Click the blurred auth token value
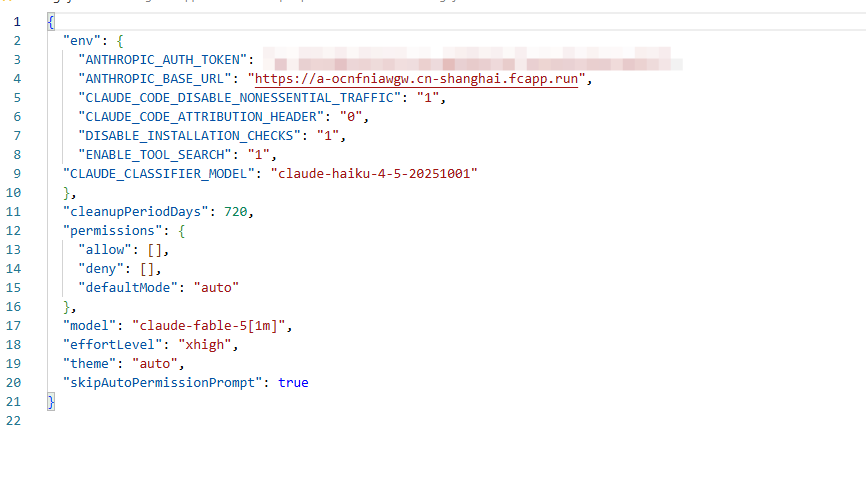The height and width of the screenshot is (483, 866). (x=472, y=60)
